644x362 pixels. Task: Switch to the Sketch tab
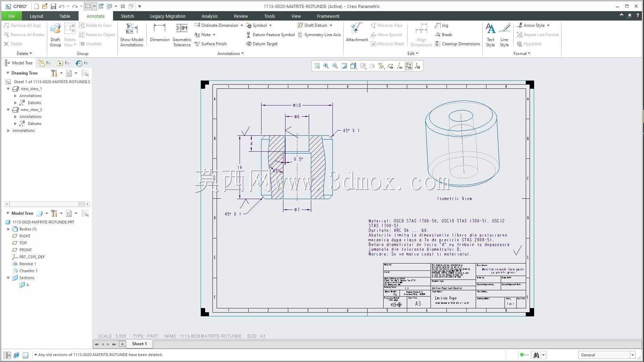pos(127,16)
